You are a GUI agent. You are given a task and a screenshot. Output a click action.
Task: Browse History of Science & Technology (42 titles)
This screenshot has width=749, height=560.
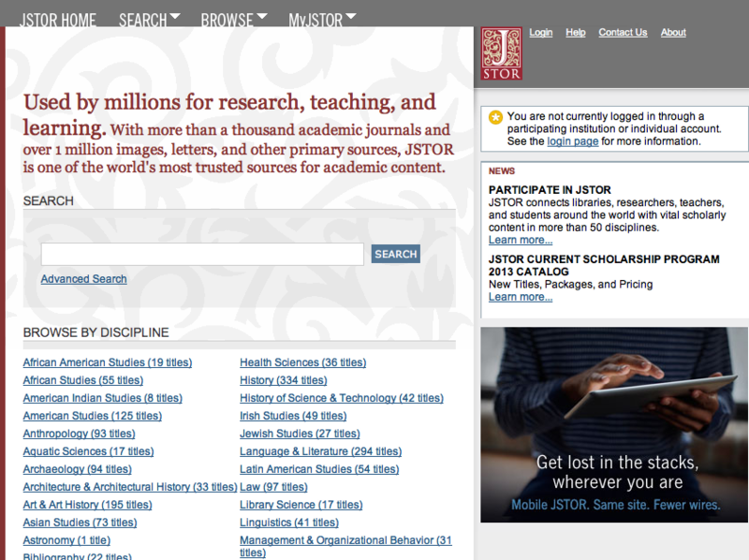coord(342,398)
